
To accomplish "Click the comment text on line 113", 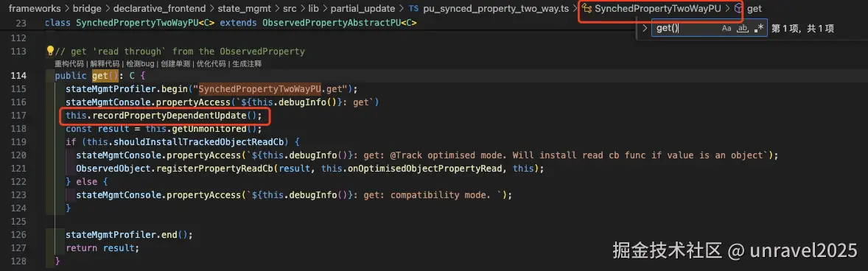I will (180, 52).
